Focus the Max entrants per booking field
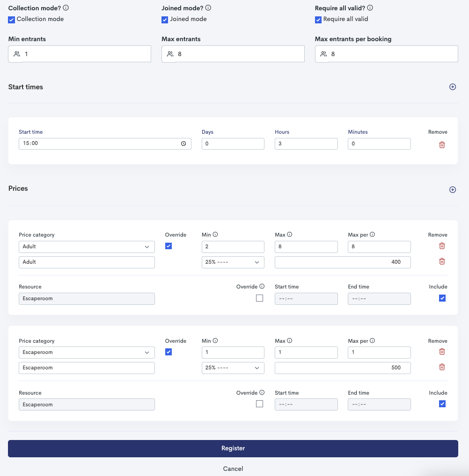Screen dimensions: 469x476 click(386, 54)
